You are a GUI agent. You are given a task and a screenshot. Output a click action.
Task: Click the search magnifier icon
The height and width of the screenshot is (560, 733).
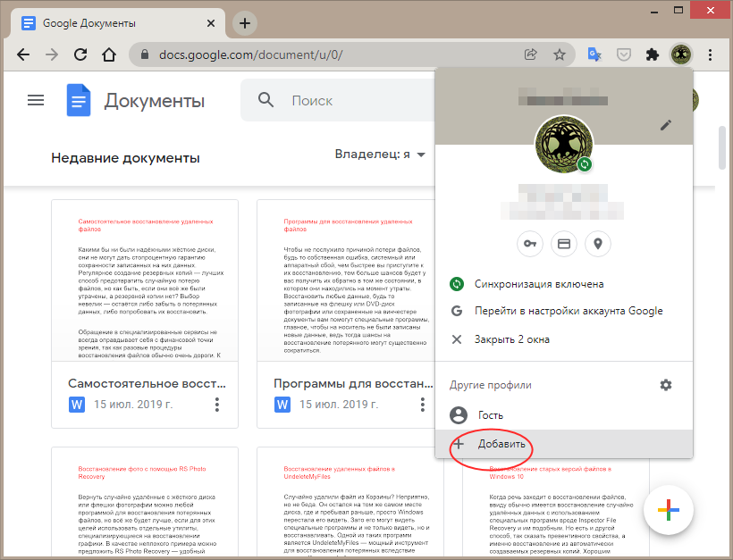266,99
